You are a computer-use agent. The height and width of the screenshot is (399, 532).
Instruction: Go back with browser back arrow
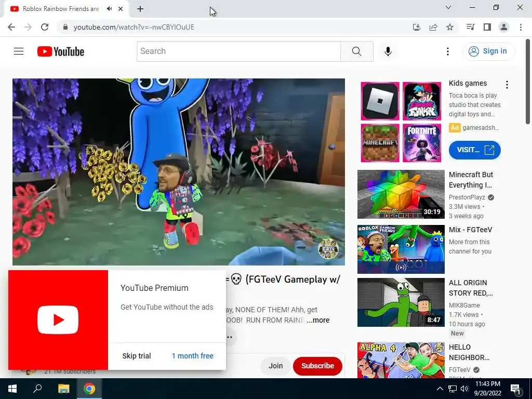[11, 27]
